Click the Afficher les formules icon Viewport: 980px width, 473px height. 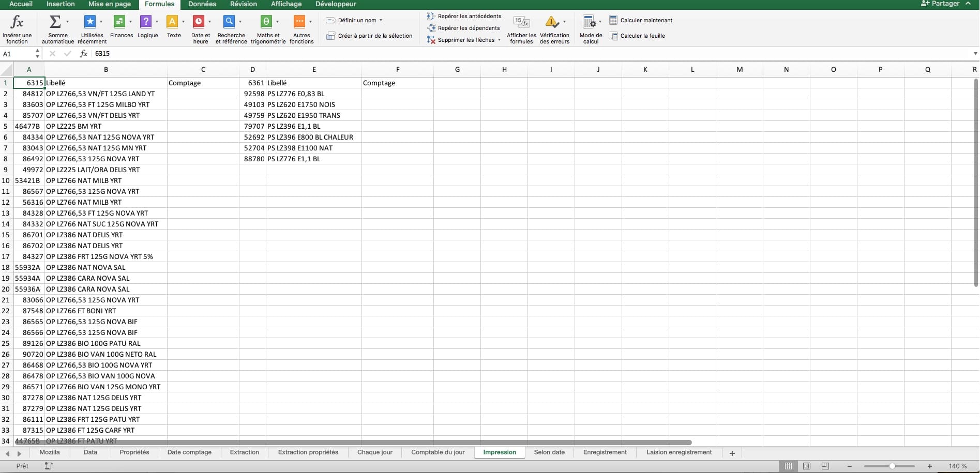click(x=521, y=22)
